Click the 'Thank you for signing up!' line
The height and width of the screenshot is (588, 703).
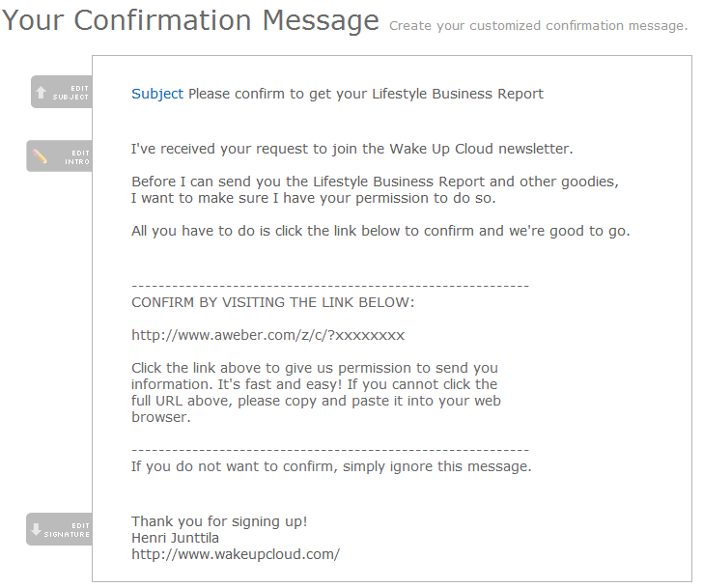[x=219, y=521]
